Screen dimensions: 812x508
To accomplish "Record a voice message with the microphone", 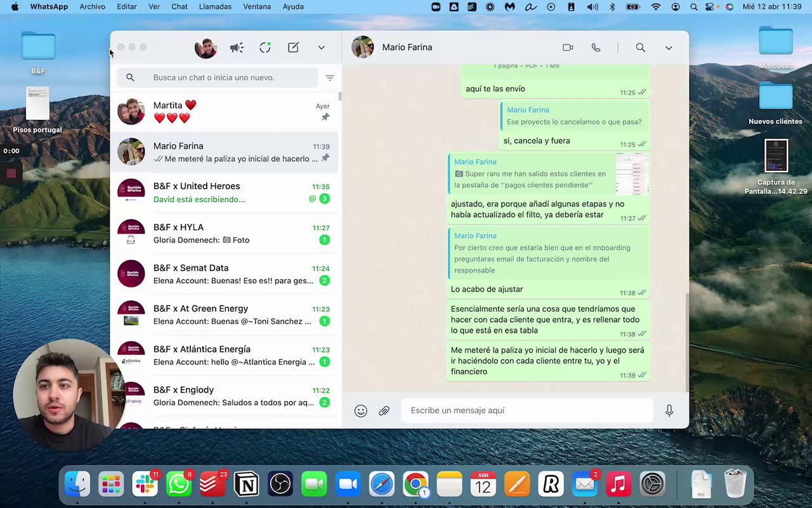I will pyautogui.click(x=669, y=411).
